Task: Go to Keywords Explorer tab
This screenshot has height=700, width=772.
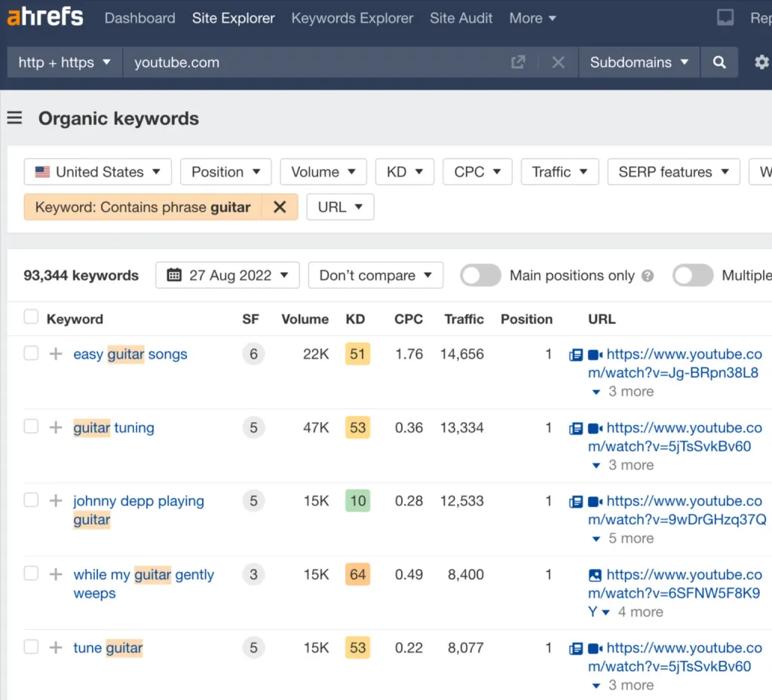Action: click(352, 18)
